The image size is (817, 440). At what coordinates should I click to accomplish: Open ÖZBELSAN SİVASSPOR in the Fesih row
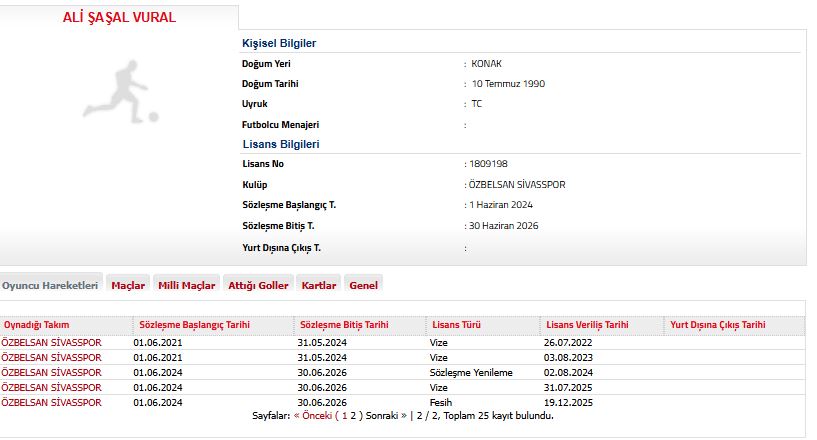click(x=51, y=402)
